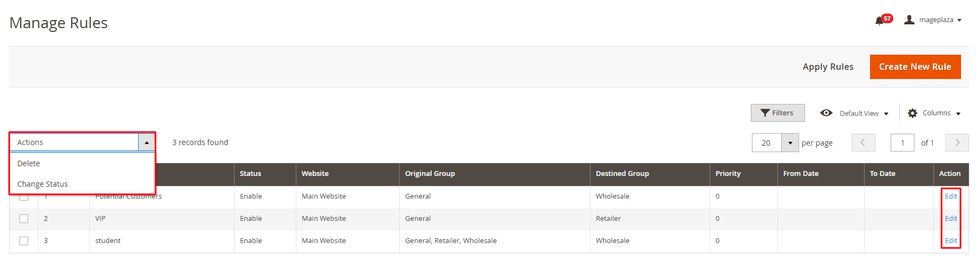Click the Create New Rule button
Viewport: 980px width, 275px height.
[915, 67]
